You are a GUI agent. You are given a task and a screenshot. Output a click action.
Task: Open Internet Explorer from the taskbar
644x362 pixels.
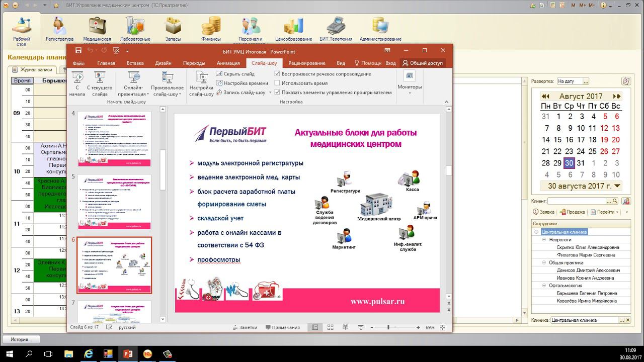pos(89,354)
